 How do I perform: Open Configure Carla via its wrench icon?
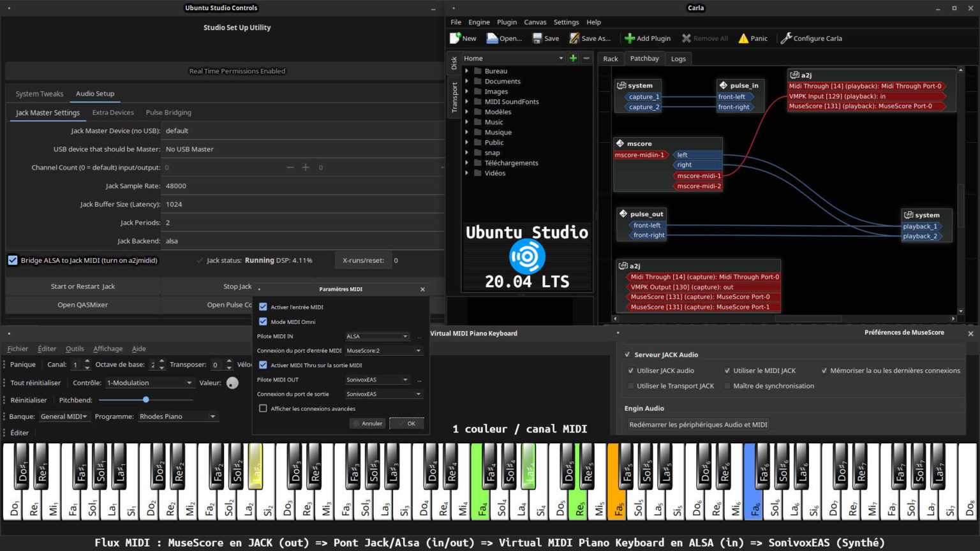(785, 38)
